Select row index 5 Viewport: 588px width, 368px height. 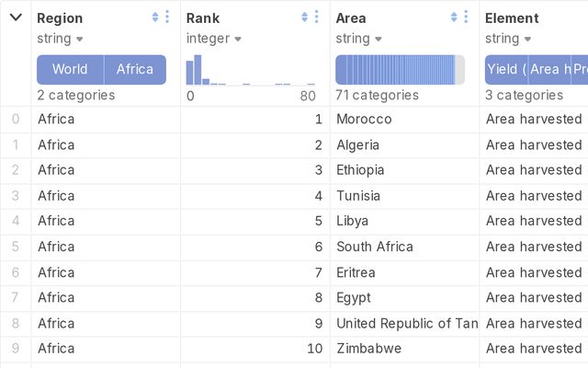pyautogui.click(x=16, y=247)
